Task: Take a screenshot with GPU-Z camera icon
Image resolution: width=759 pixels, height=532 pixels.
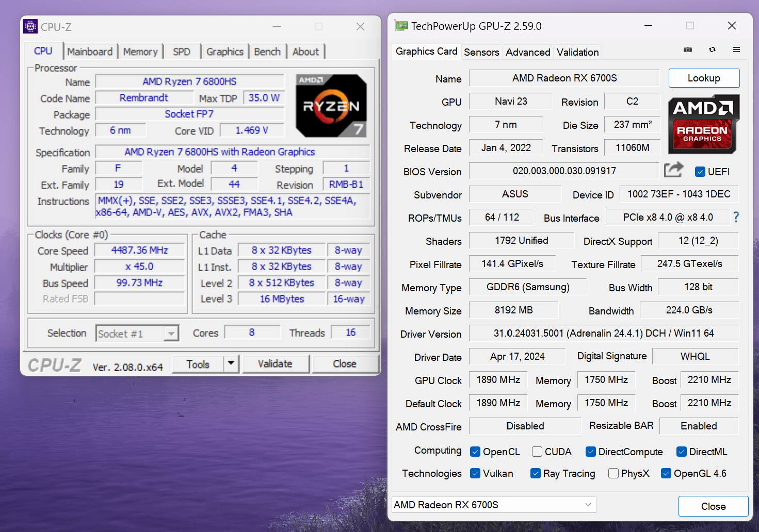Action: 688,49
